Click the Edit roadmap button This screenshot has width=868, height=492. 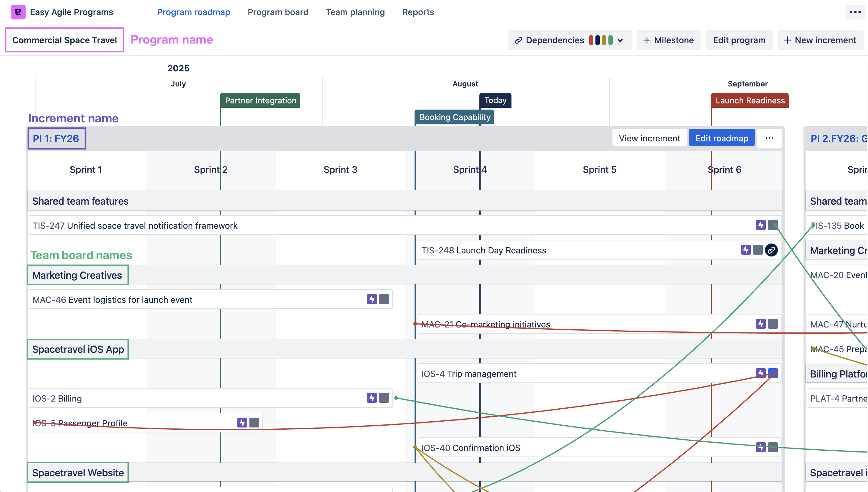(x=721, y=138)
